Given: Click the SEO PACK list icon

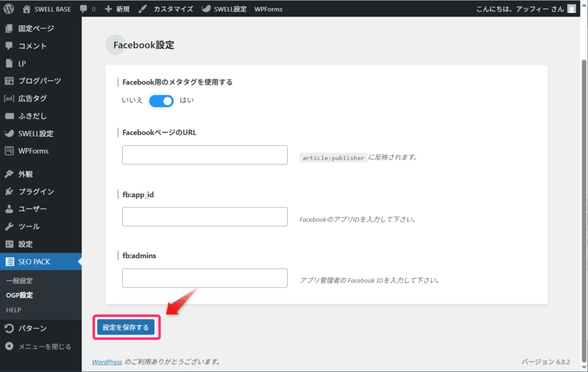Looking at the screenshot, I should point(10,262).
